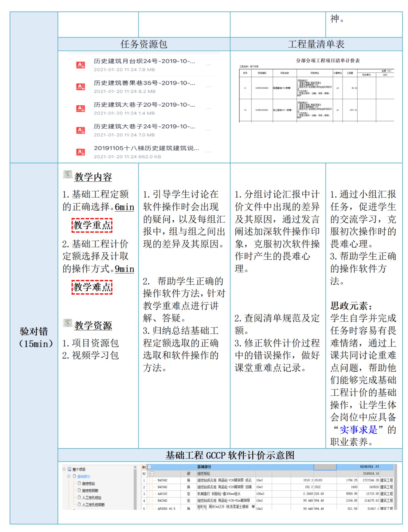This screenshot has height=532, width=408.
Task: Click the 分部分项工程项目清单计价表 thumbnail
Action: 317,90
